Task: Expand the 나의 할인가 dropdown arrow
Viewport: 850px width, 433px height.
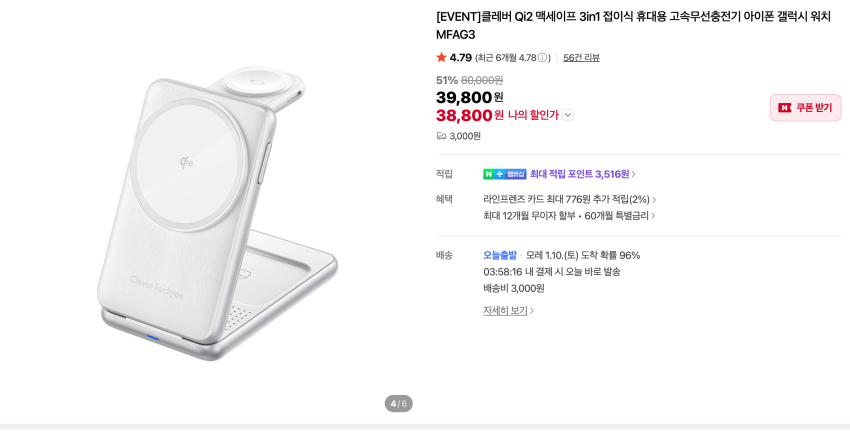Action: pyautogui.click(x=568, y=115)
